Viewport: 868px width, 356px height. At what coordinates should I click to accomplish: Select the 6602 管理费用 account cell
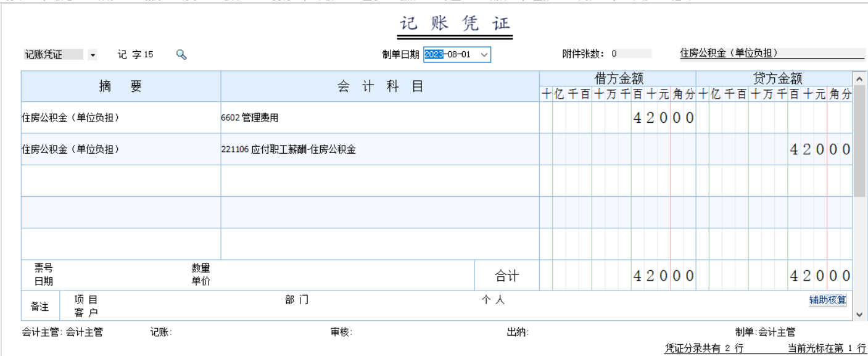tap(380, 118)
